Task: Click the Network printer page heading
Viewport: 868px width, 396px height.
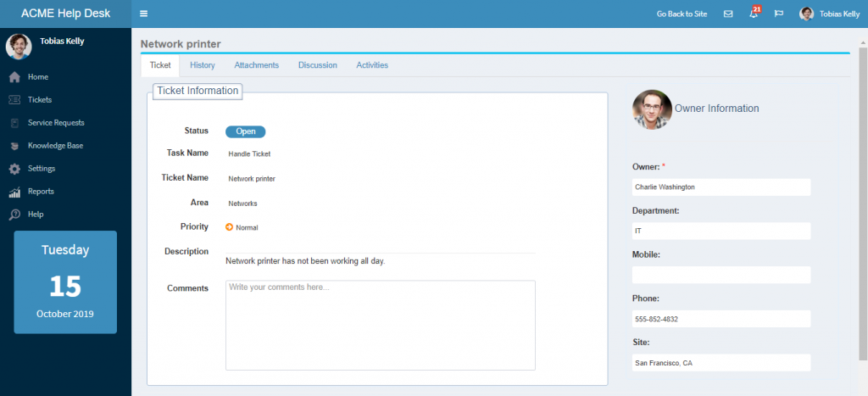Action: (x=181, y=44)
